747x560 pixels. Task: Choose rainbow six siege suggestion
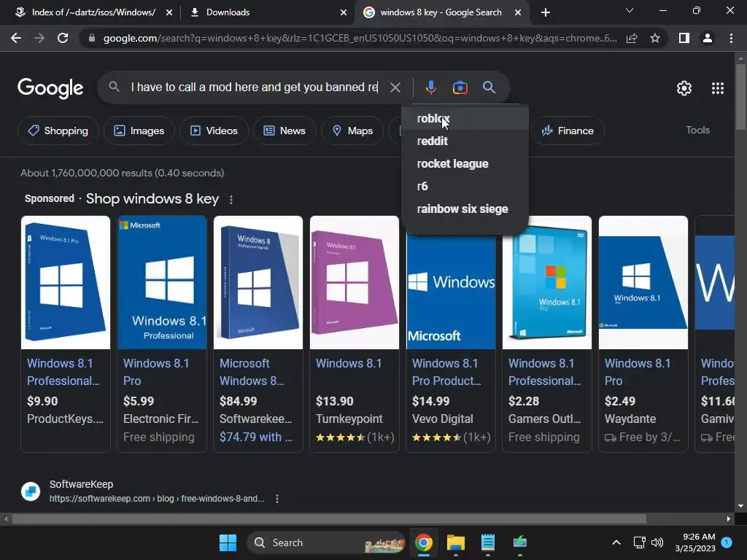pos(465,209)
